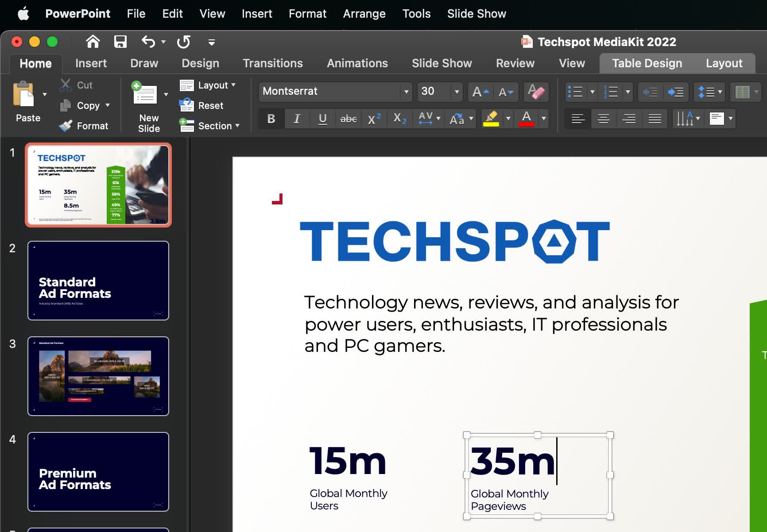Viewport: 767px width, 532px height.
Task: Apply bold formatting to selected text
Action: pyautogui.click(x=271, y=118)
